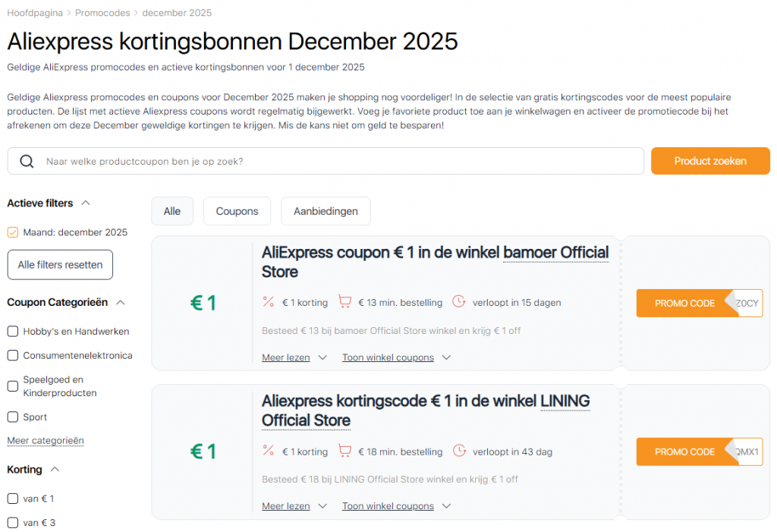The height and width of the screenshot is (532, 777).
Task: Click the magnifier icon in the search bar
Action: click(27, 161)
